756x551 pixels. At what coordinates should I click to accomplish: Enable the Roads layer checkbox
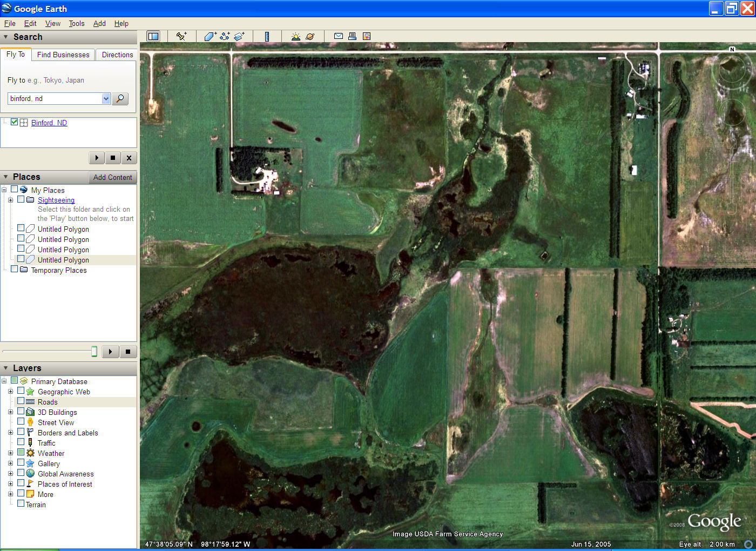[x=21, y=401]
